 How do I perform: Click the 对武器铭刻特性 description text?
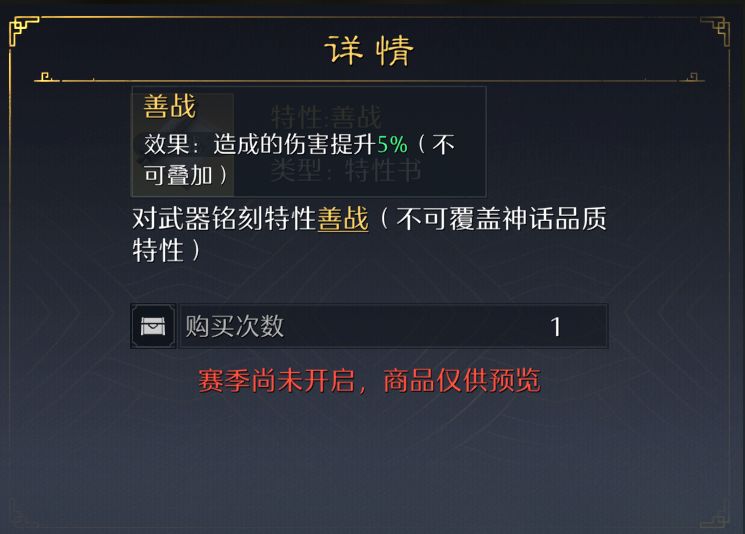click(x=224, y=219)
